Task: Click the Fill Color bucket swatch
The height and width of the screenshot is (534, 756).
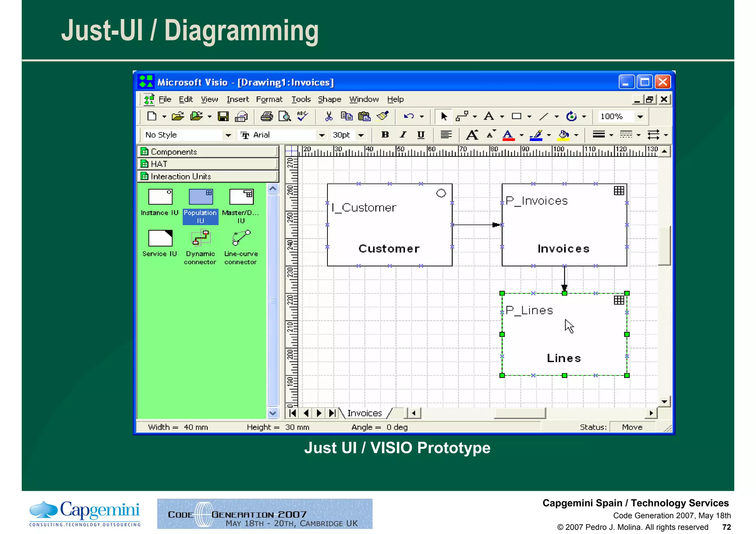Action: pos(563,135)
